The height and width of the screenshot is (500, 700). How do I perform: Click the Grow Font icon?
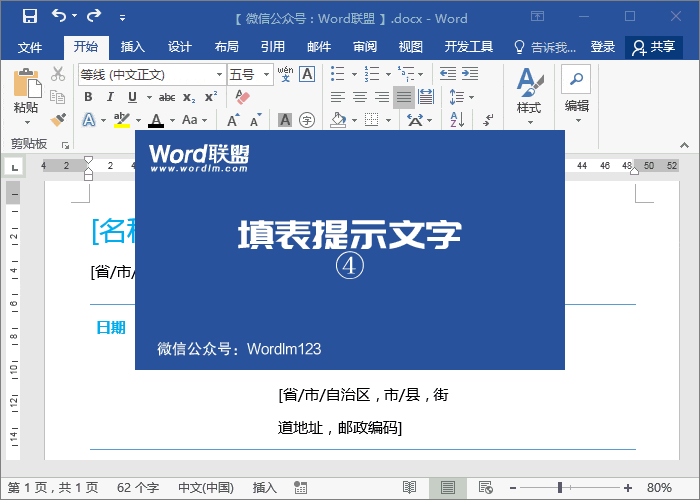point(233,120)
